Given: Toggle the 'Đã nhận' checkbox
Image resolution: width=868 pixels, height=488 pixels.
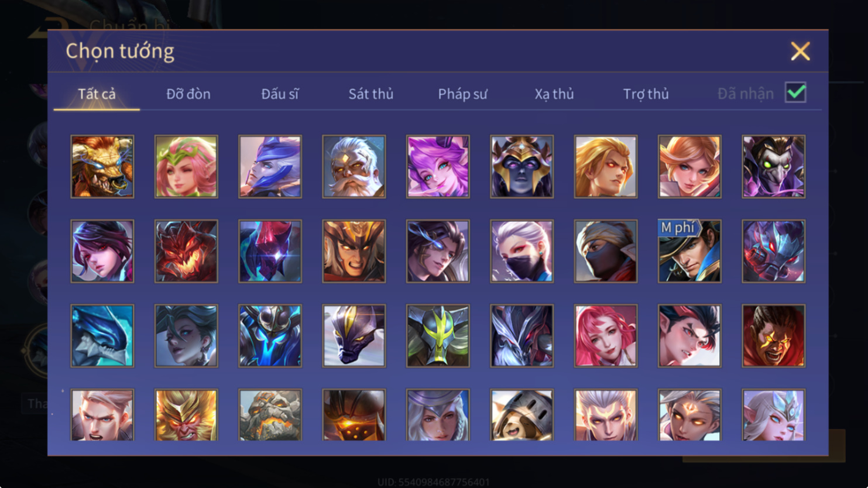Looking at the screenshot, I should pos(796,93).
